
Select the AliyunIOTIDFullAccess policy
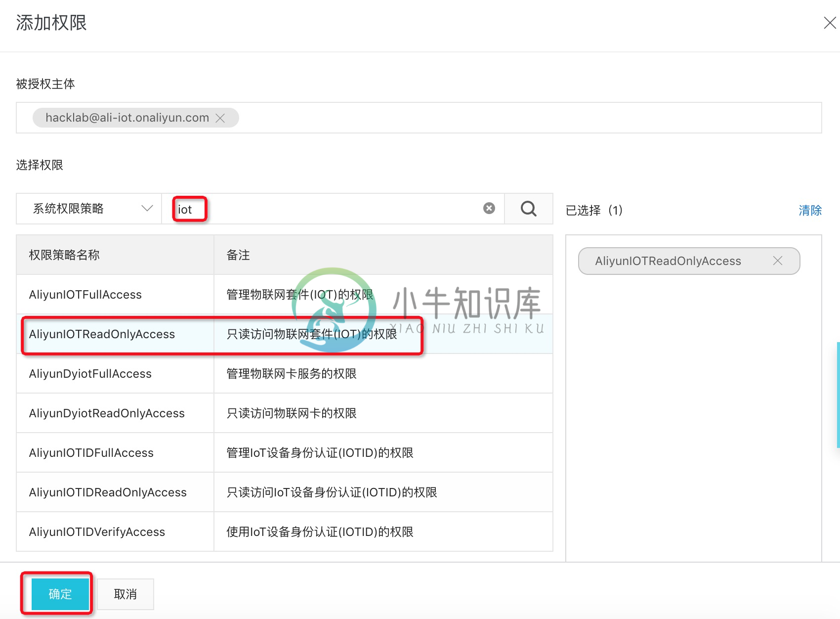click(285, 453)
